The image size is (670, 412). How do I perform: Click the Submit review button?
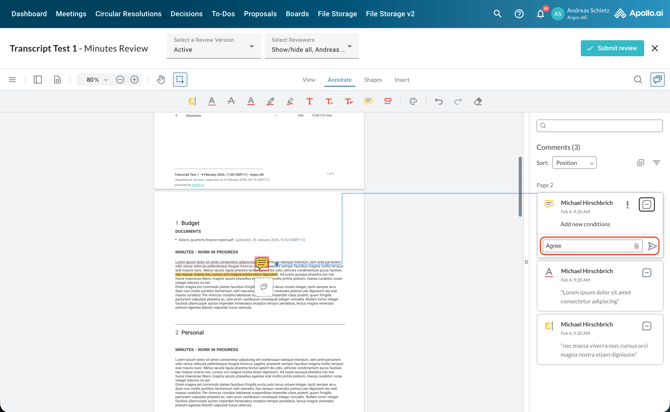[x=612, y=48]
